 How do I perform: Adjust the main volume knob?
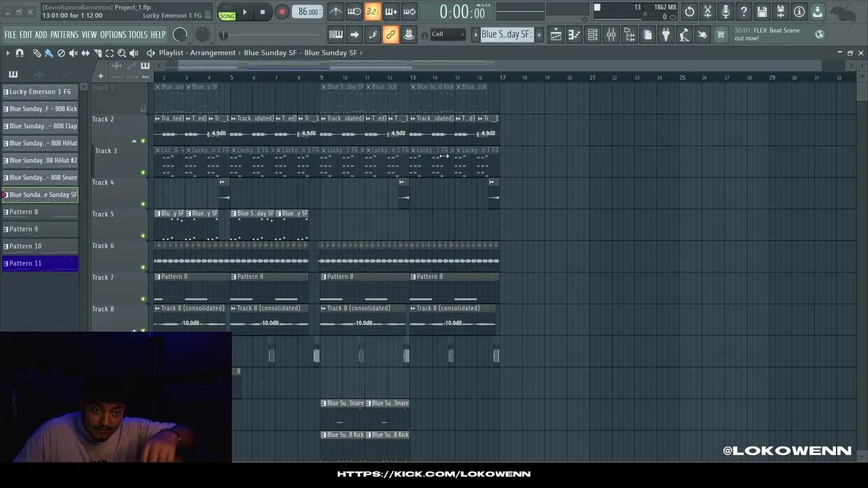point(180,35)
